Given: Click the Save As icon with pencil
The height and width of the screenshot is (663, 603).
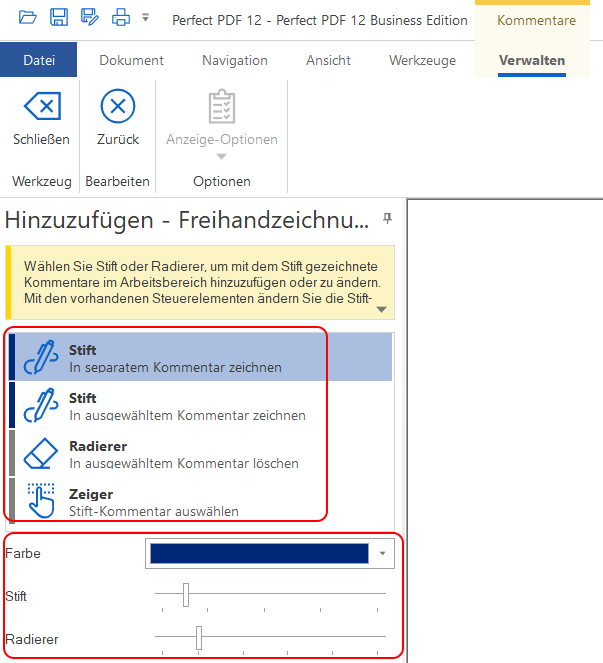Looking at the screenshot, I should click(x=90, y=18).
